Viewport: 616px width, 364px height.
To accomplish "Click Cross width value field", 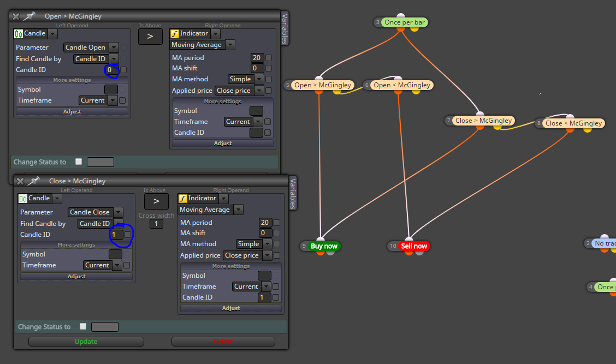I will pyautogui.click(x=156, y=224).
